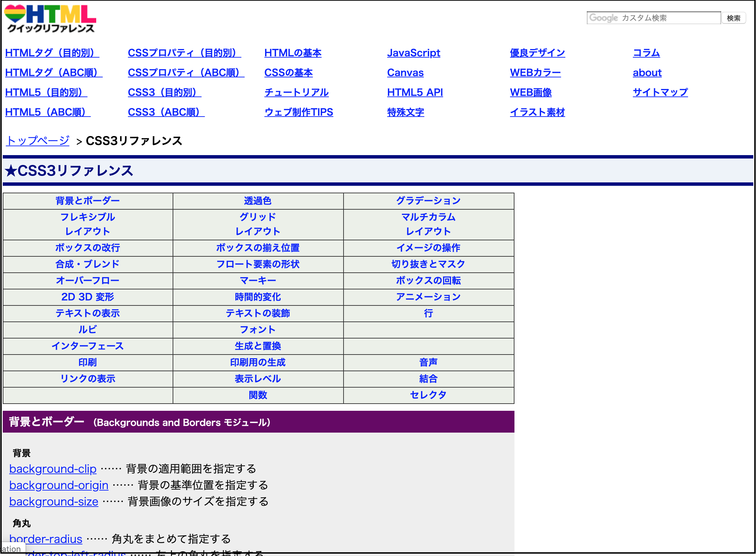
Task: Jump to 時間的変化 section
Action: 258,297
